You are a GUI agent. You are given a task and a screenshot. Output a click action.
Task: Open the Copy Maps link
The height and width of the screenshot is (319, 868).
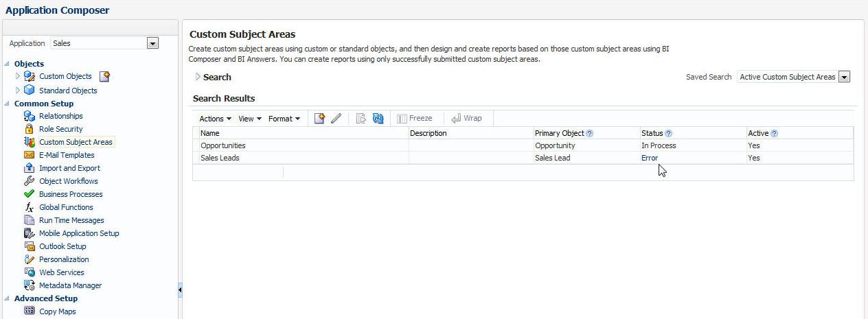[58, 311]
